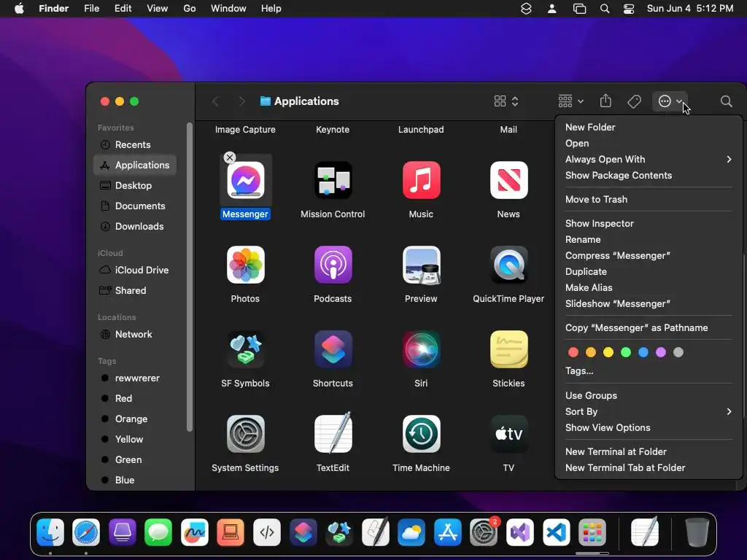Screen dimensions: 747x560
Task: Toggle the action ellipsis menu button
Action: click(670, 101)
